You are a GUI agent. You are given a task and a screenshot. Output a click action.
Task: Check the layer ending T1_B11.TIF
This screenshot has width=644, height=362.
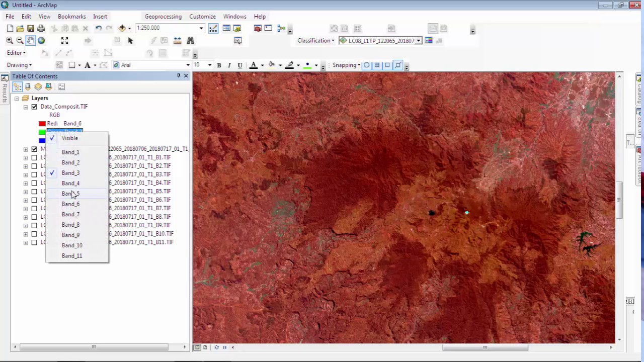(34, 242)
